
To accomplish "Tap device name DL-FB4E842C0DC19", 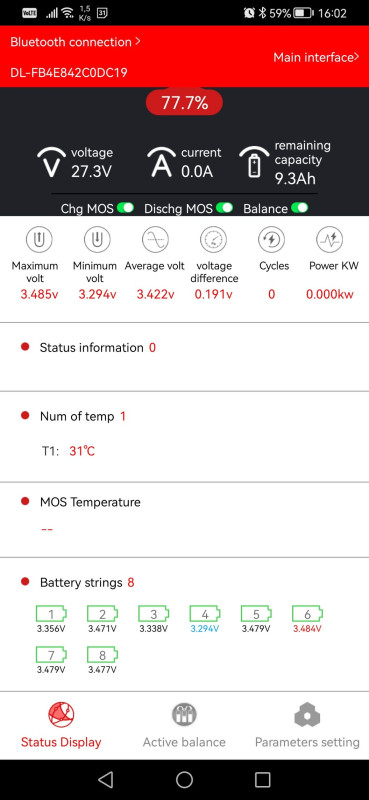I will tap(69, 73).
